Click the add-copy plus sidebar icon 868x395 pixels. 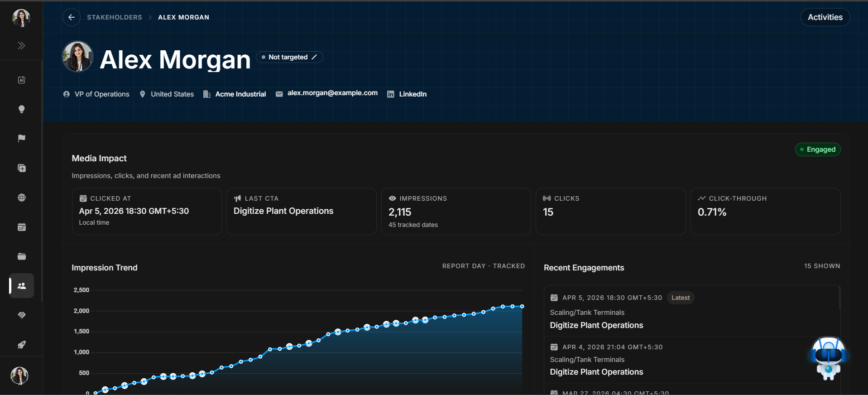(21, 168)
